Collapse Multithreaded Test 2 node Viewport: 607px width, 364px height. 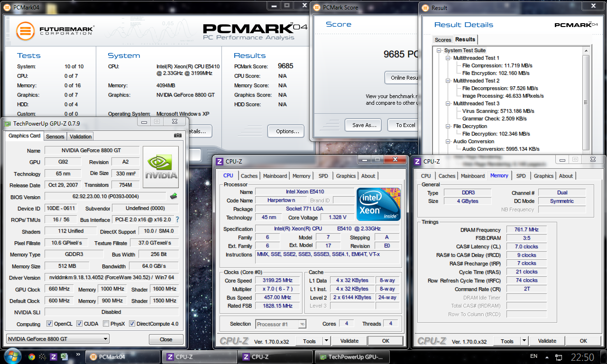[x=449, y=81]
